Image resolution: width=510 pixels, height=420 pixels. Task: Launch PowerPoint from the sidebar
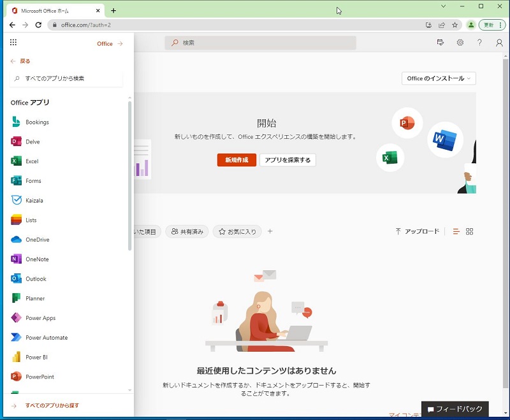click(40, 377)
